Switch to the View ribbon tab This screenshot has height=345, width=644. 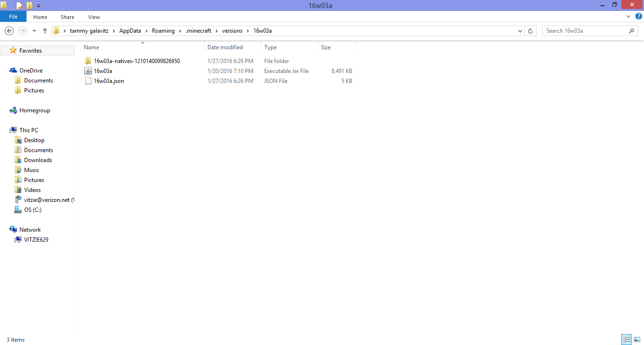coord(94,17)
